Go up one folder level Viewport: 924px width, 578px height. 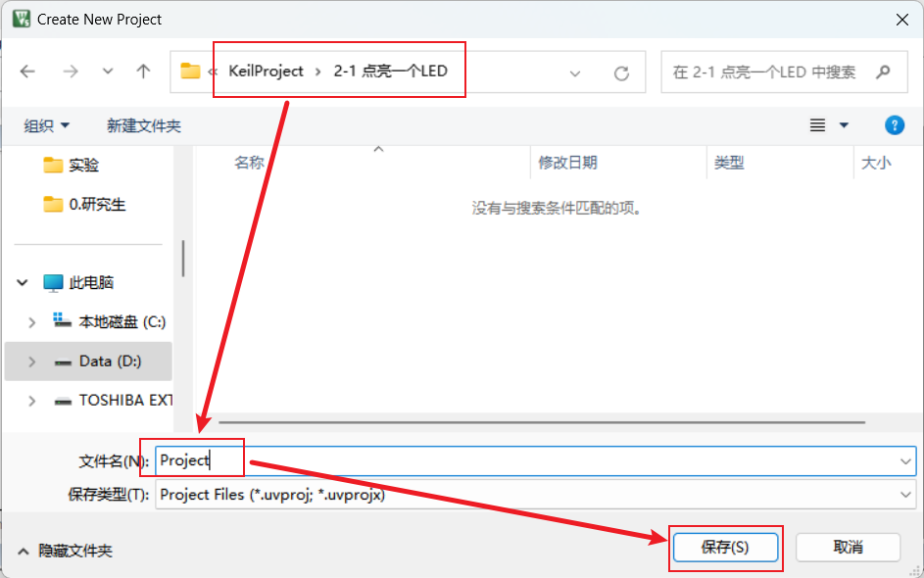coord(143,72)
